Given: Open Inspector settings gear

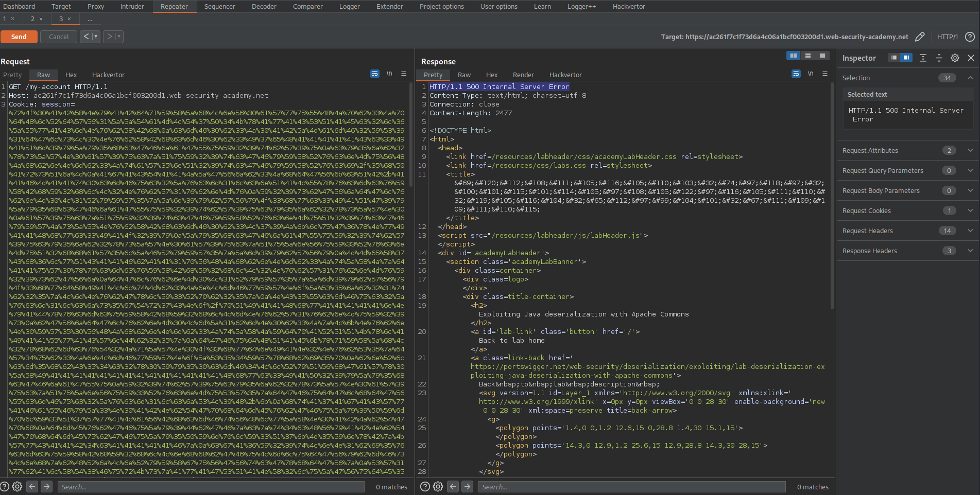Looking at the screenshot, I should click(x=955, y=58).
